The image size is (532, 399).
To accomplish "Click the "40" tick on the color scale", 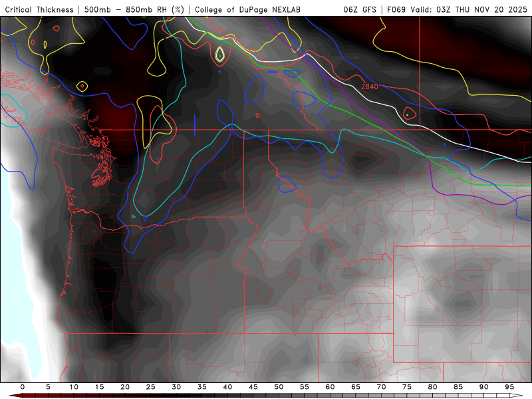I will click(x=227, y=387).
